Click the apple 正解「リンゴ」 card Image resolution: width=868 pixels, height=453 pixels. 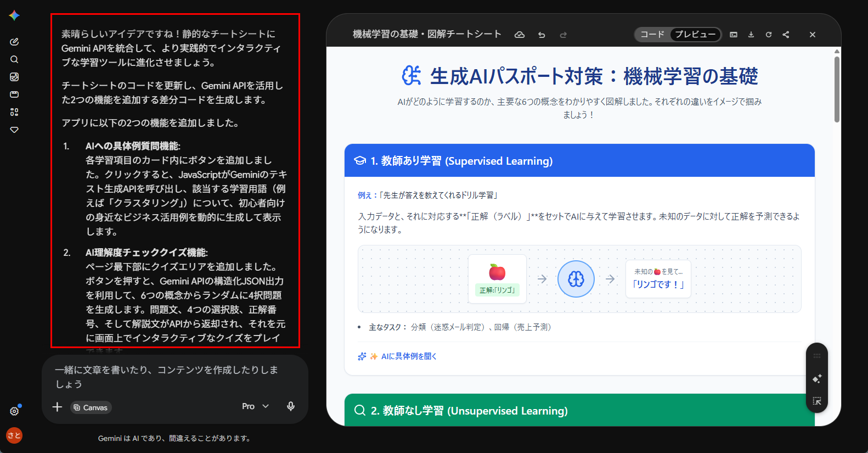[x=497, y=279]
